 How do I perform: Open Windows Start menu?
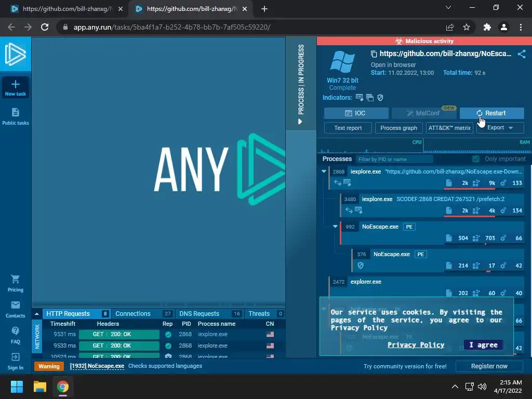[17, 387]
